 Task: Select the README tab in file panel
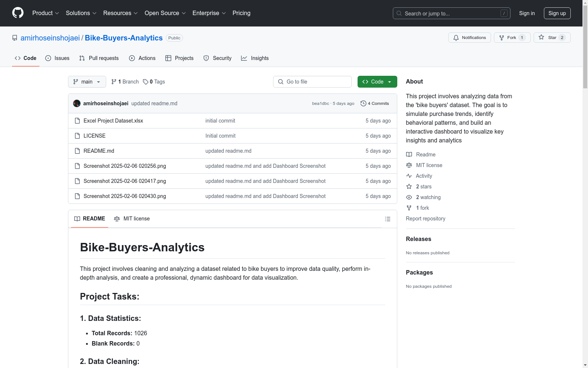pos(90,219)
